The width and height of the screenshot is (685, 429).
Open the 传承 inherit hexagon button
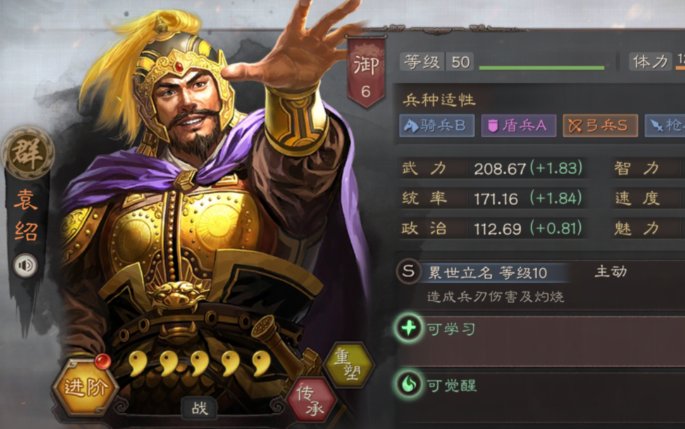(312, 400)
